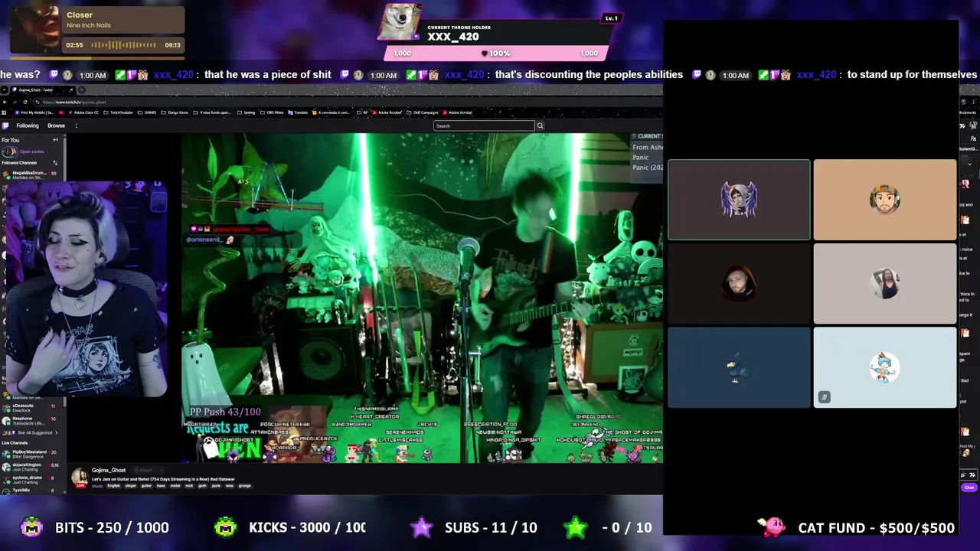Select the blue-haired character avatar voice tile
The width and height of the screenshot is (980, 551).
(x=884, y=368)
